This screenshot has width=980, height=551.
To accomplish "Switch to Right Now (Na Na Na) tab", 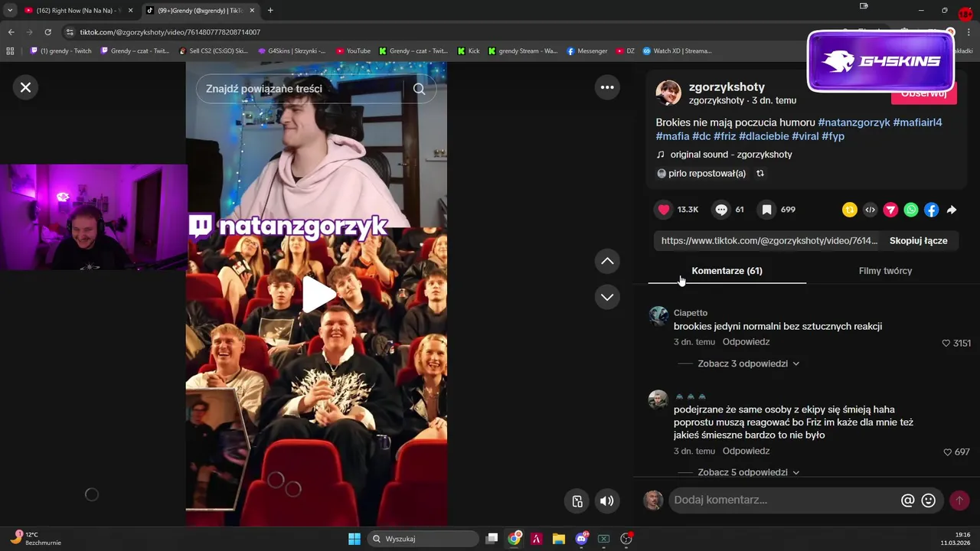I will (x=78, y=11).
